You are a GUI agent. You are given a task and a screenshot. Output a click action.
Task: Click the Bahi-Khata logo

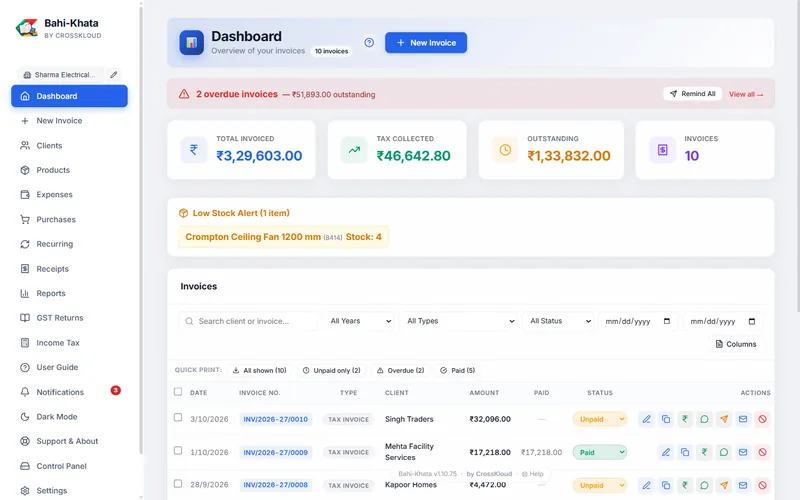coord(27,28)
